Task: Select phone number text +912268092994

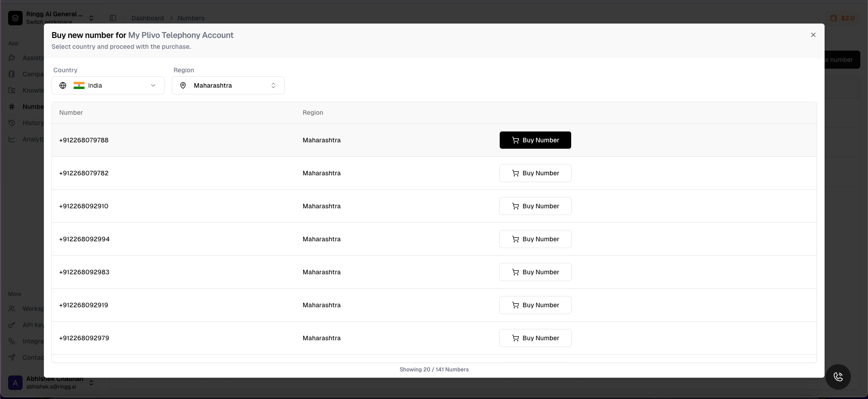Action: pos(84,239)
